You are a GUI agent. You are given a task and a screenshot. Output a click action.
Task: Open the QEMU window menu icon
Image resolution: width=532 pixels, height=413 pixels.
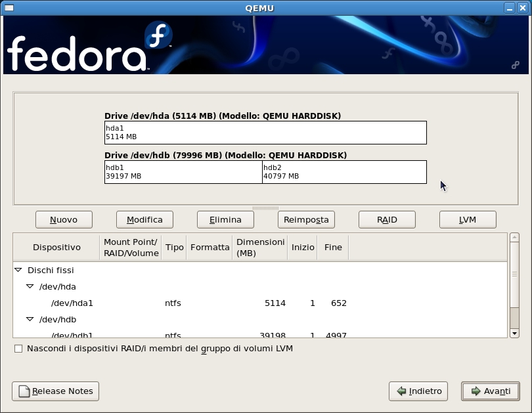click(x=9, y=8)
